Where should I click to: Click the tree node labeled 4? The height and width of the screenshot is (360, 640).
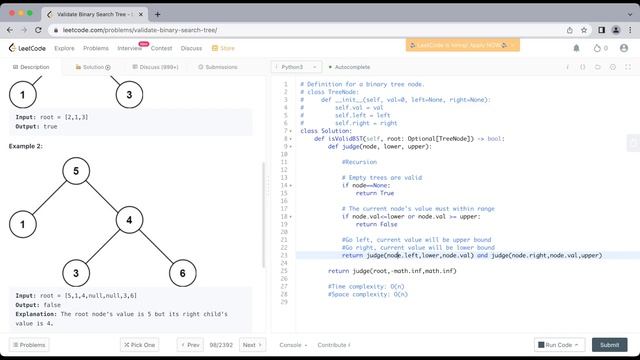[129, 220]
